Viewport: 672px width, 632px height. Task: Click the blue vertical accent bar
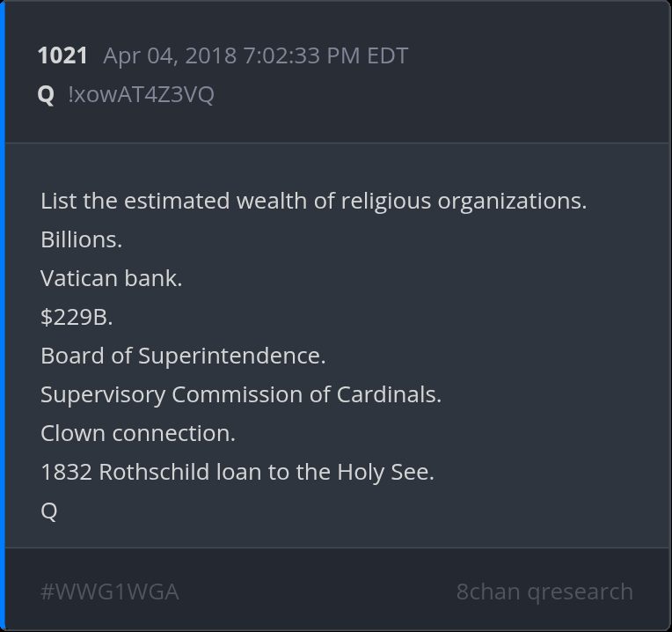point(3,316)
